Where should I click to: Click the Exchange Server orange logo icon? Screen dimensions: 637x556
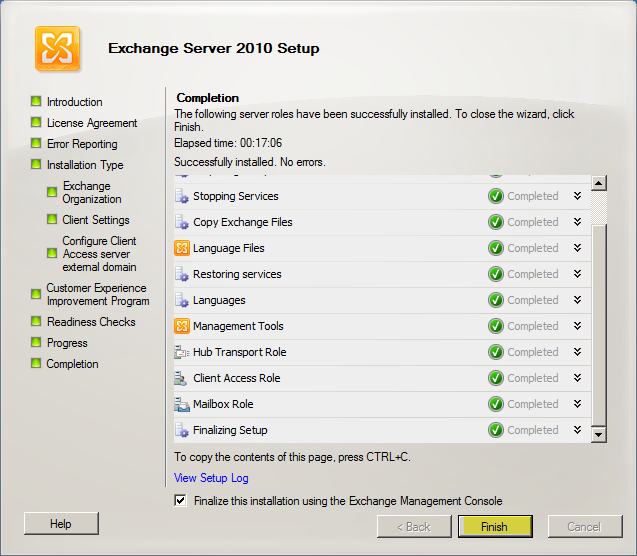coord(57,49)
